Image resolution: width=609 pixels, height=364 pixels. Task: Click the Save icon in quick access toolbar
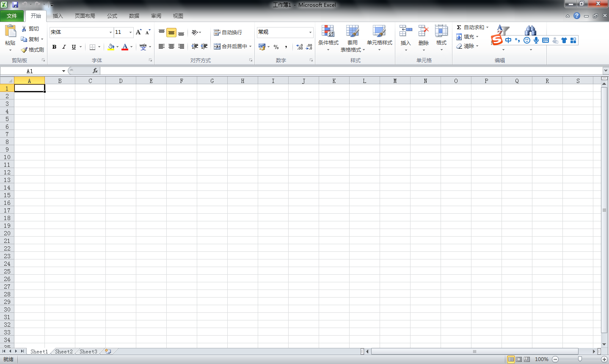click(15, 5)
